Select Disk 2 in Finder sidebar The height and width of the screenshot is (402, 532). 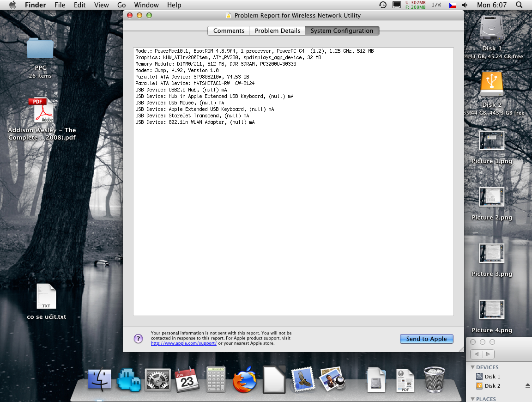pyautogui.click(x=492, y=386)
